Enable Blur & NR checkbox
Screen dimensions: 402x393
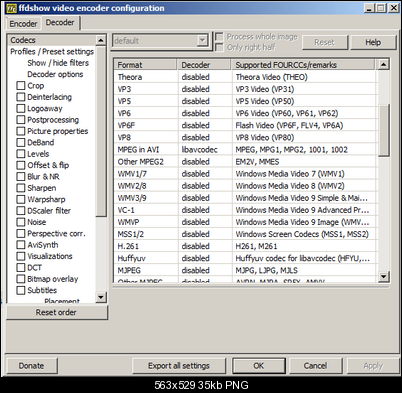21,176
